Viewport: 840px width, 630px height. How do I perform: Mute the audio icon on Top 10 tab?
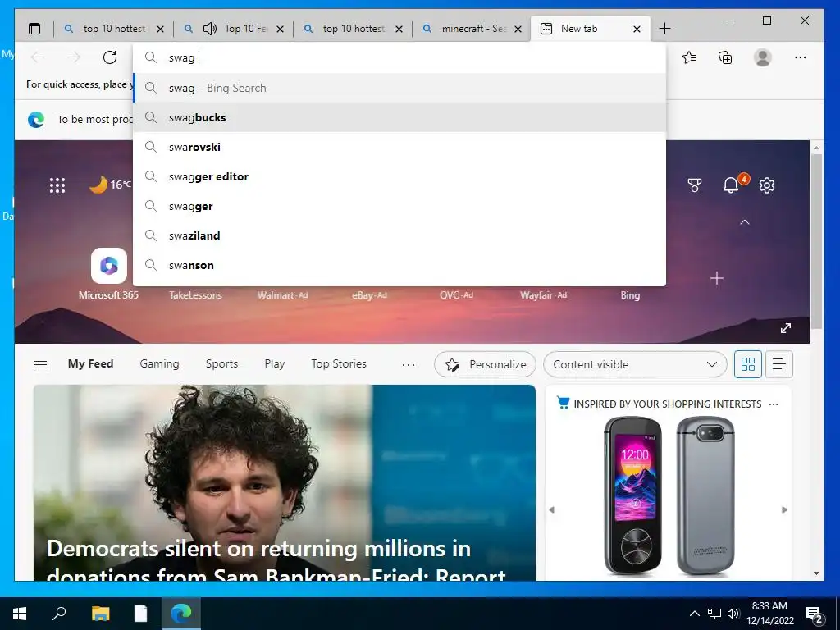point(209,29)
